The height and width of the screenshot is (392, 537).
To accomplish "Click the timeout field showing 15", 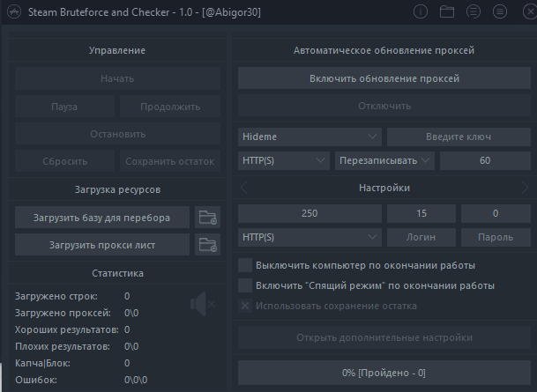I will point(421,213).
